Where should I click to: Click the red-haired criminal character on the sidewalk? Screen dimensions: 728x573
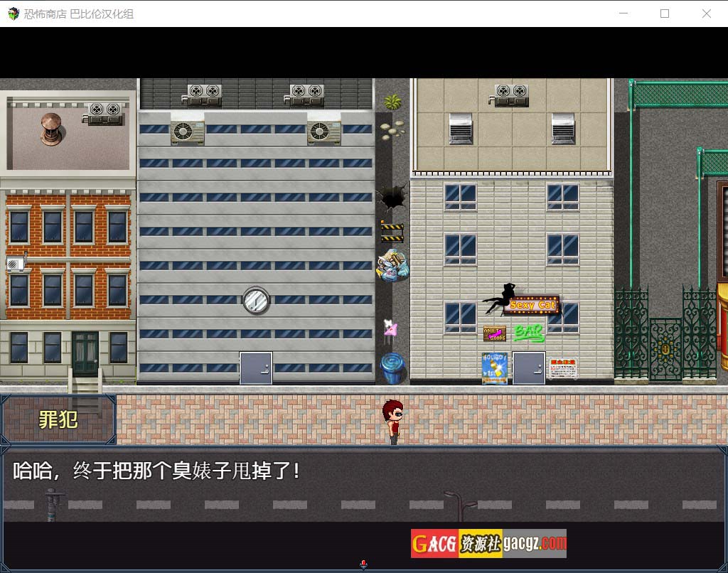coord(392,422)
